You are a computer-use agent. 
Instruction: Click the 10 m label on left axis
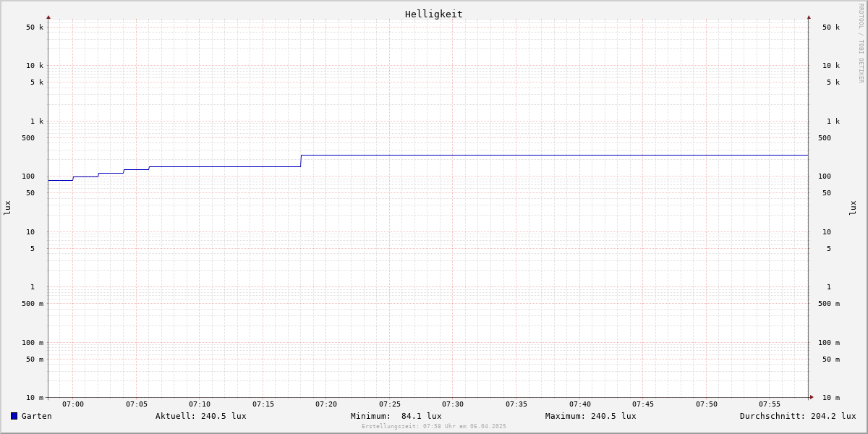[x=35, y=398]
